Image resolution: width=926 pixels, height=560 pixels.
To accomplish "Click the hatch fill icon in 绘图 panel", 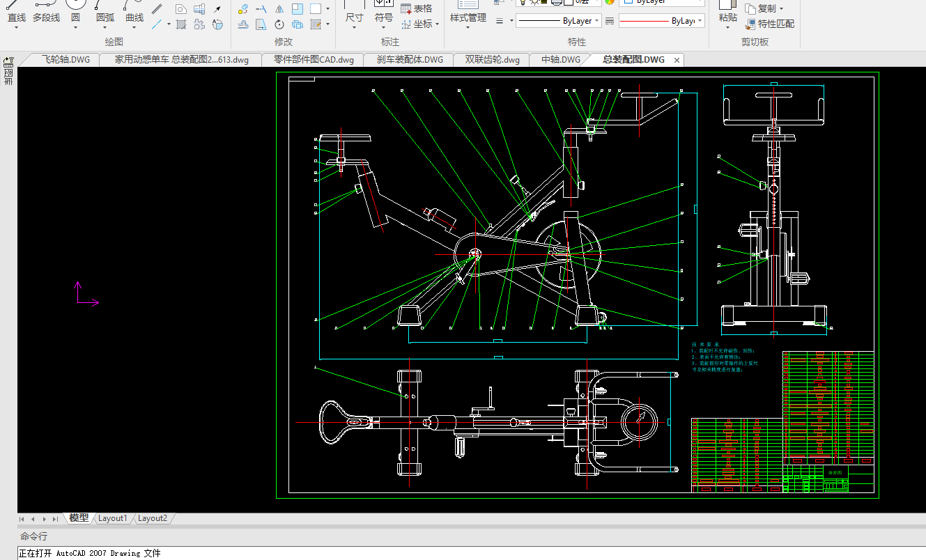I will 180,25.
